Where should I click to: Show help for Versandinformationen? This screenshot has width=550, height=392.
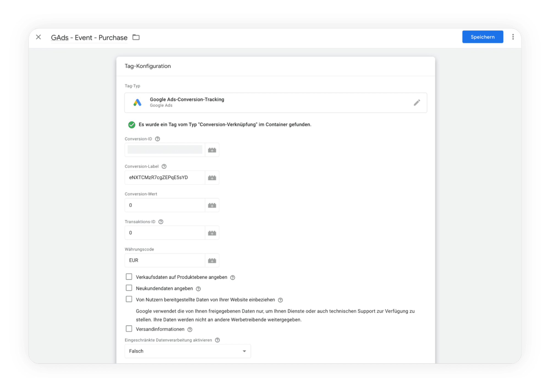coord(190,329)
